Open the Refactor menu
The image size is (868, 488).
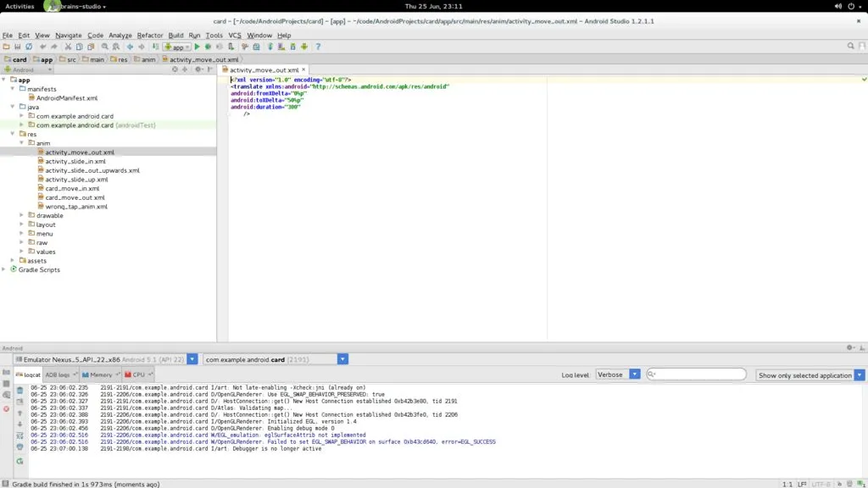tap(150, 36)
